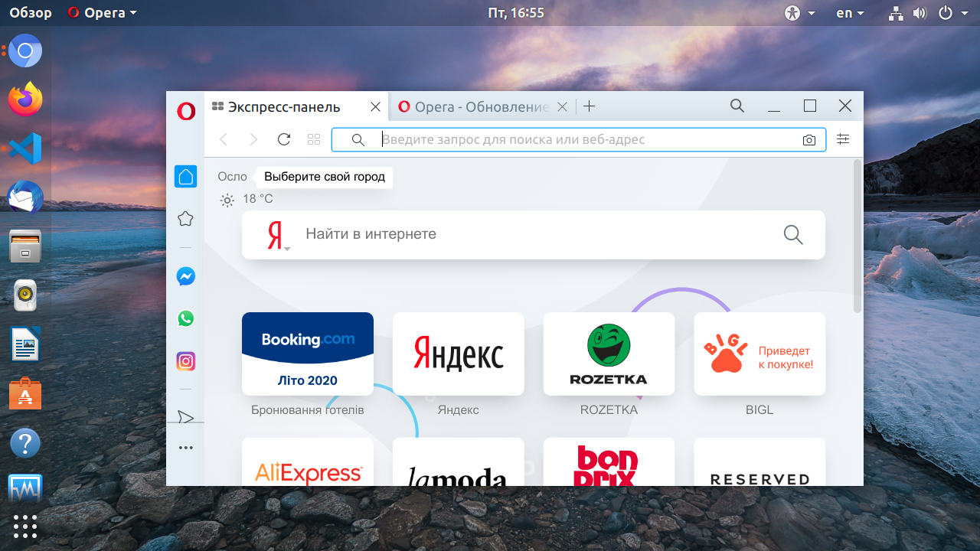Open the Яндекс speed dial tile

tap(459, 354)
